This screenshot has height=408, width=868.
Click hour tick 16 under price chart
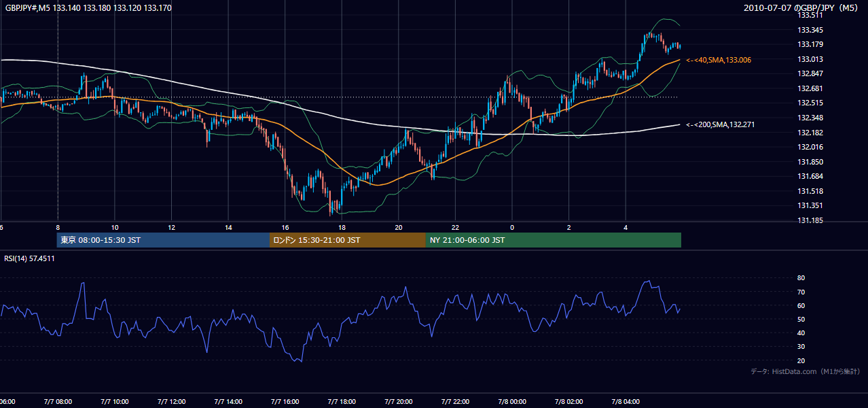click(285, 228)
